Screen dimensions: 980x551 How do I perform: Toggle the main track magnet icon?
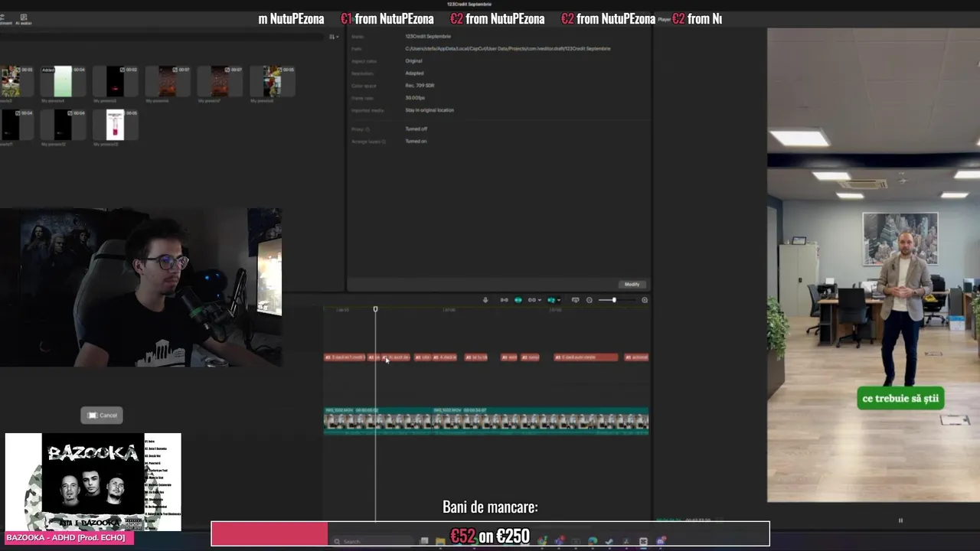click(505, 300)
